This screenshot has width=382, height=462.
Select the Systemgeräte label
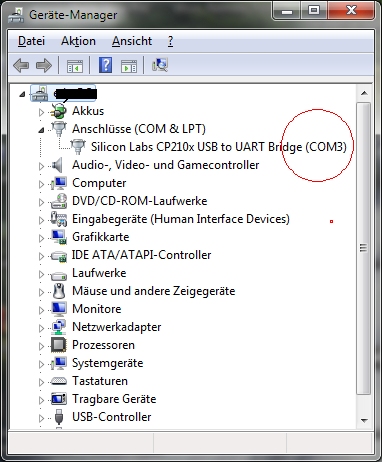click(107, 363)
